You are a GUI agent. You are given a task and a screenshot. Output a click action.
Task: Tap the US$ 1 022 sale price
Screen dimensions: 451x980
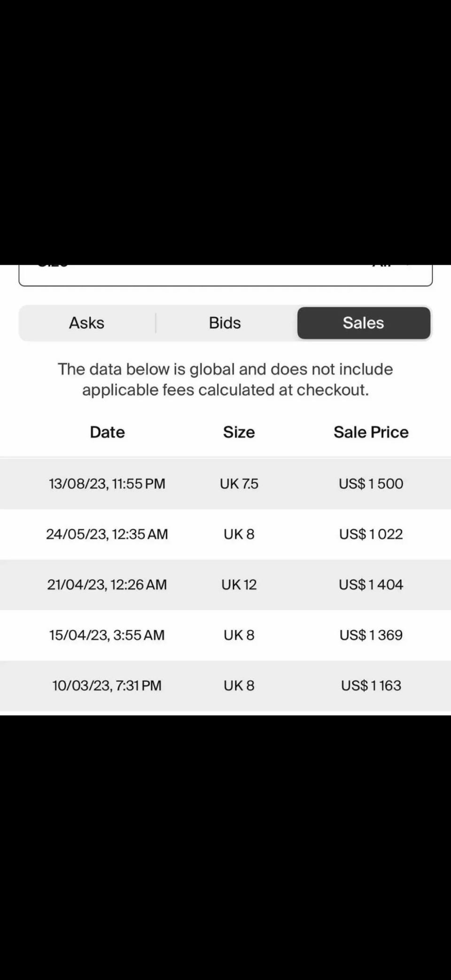tap(371, 534)
